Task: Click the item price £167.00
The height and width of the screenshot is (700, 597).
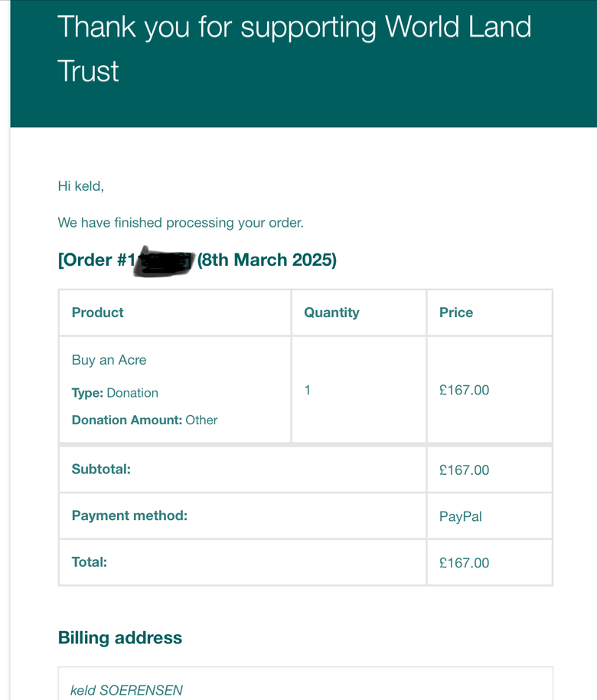Action: click(x=464, y=390)
